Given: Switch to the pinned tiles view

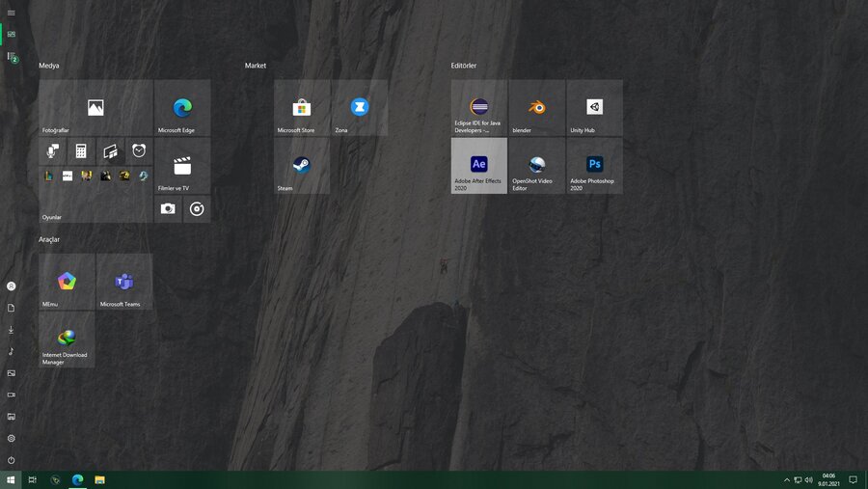Looking at the screenshot, I should pyautogui.click(x=11, y=34).
